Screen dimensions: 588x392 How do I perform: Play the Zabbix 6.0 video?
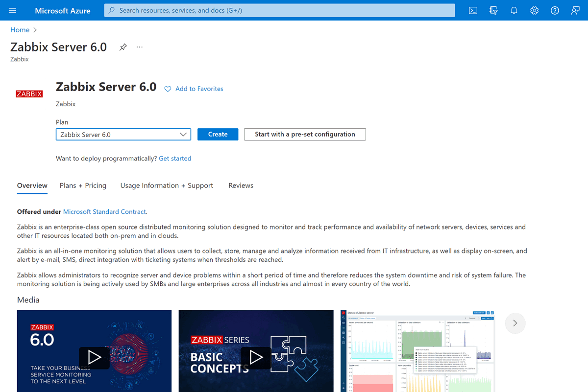point(94,358)
